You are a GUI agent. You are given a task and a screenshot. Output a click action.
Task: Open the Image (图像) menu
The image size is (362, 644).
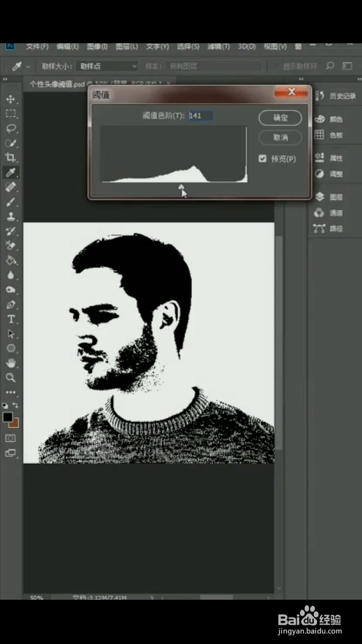[x=97, y=46]
